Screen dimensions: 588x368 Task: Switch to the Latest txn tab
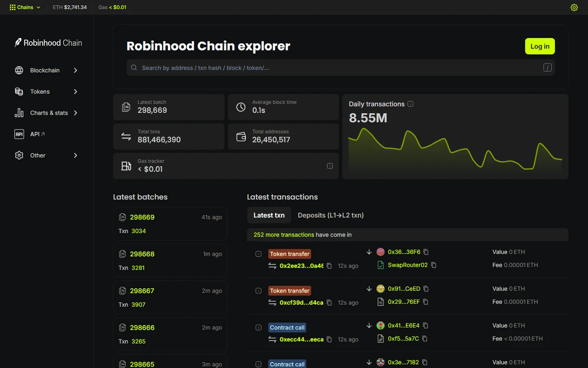(x=269, y=215)
